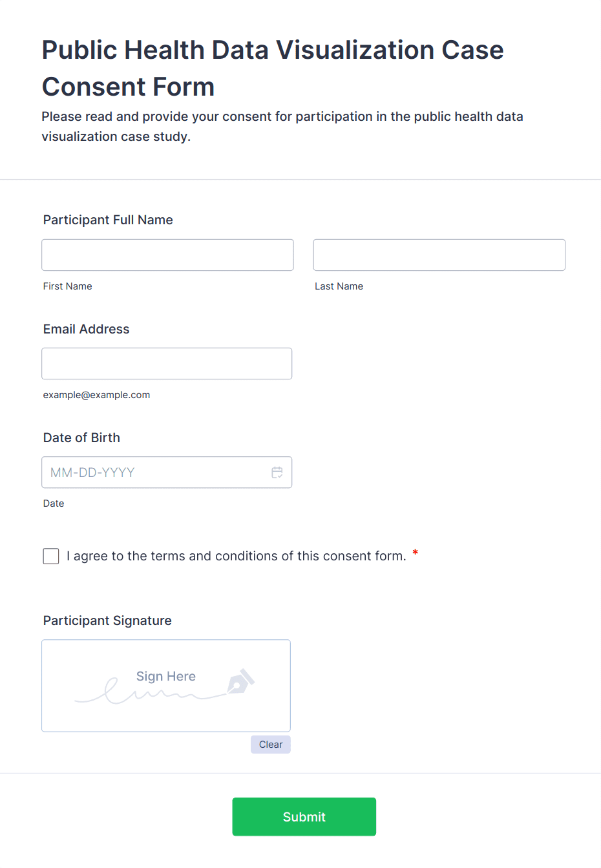Image resolution: width=601 pixels, height=868 pixels.
Task: Click the 'Last Name' sublabel text
Action: (x=339, y=286)
